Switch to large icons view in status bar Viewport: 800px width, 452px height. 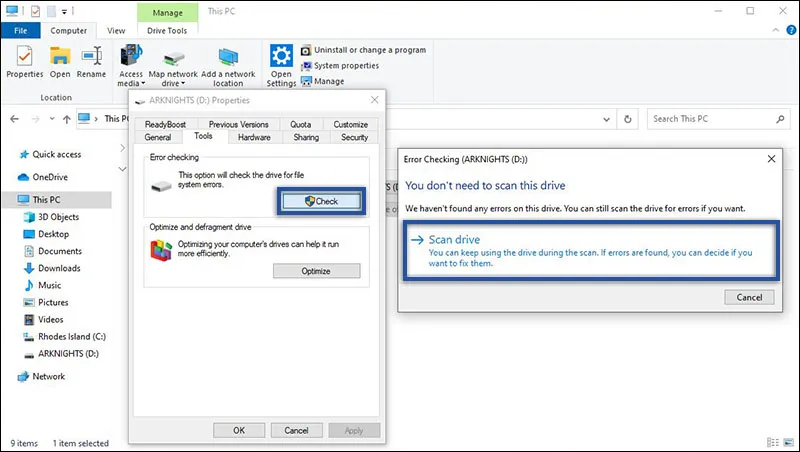pos(789,442)
